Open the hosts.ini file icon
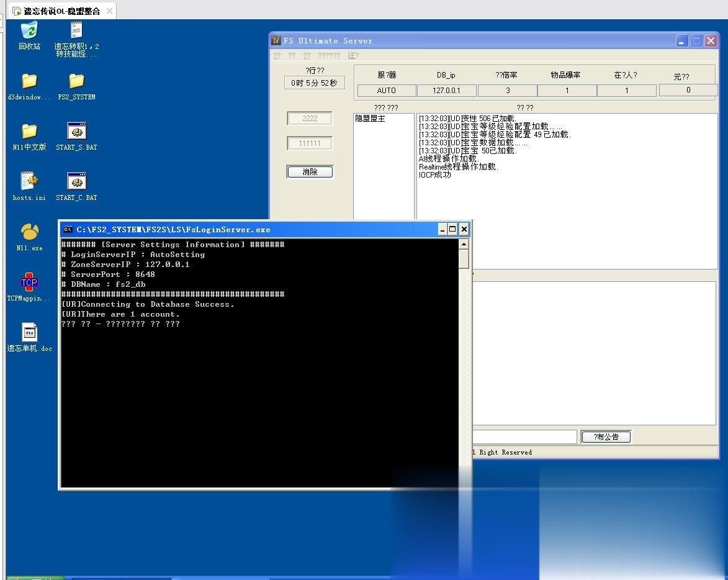This screenshot has height=580, width=728. (x=29, y=187)
